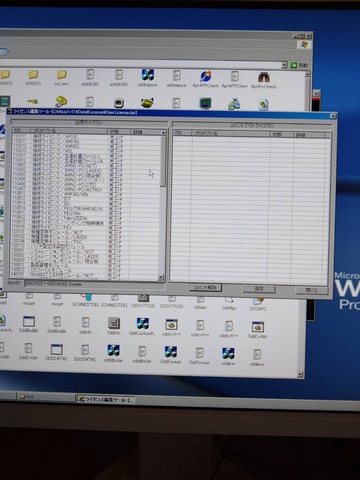Click the left list's scroll down arrow
This screenshot has width=360, height=480.
161,277
